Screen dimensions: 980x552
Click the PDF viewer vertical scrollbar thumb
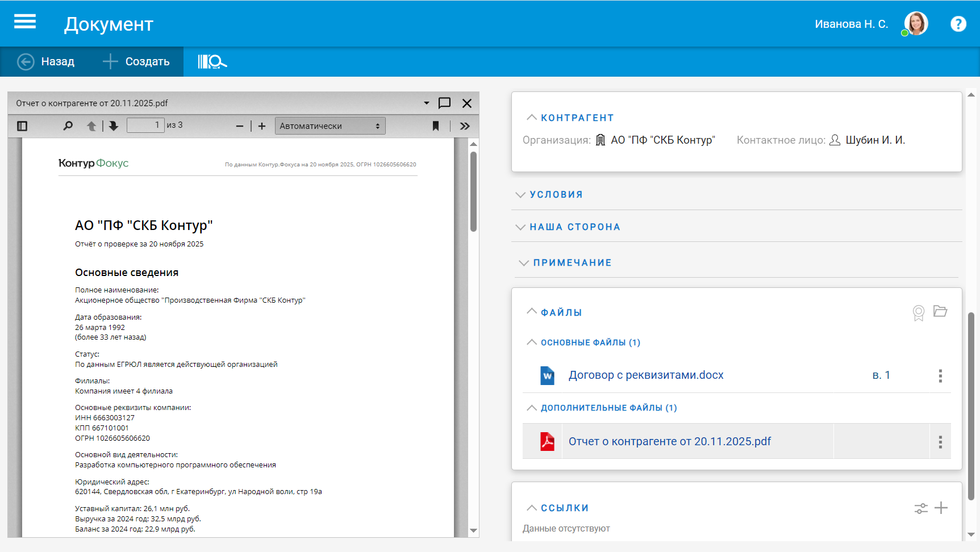(473, 191)
